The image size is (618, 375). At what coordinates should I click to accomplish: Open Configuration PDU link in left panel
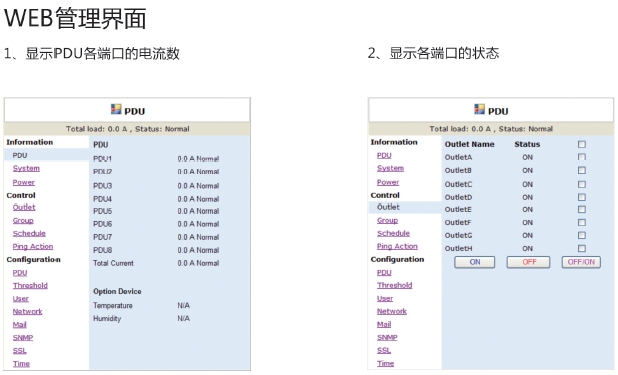[20, 273]
